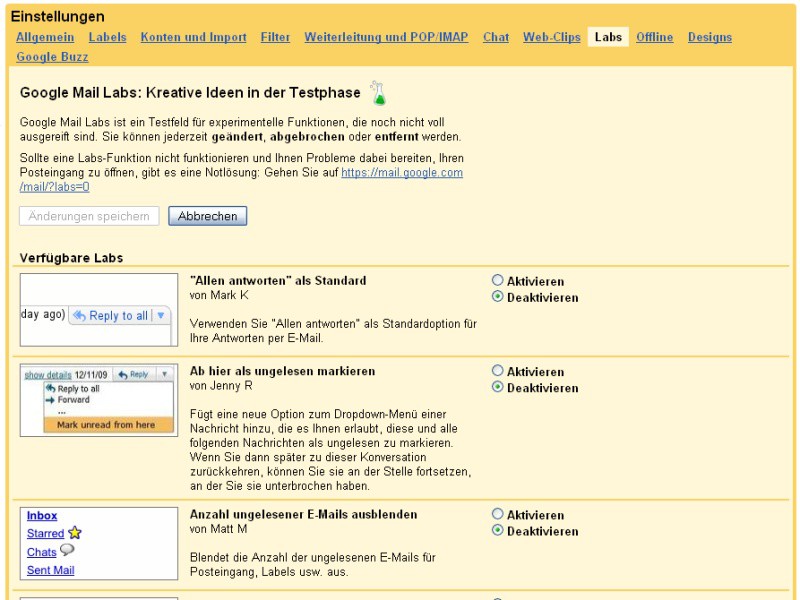Click "Anzahl ungelesener E-Mails ausblenden" title
Screen dimensions: 800x600
[x=304, y=515]
